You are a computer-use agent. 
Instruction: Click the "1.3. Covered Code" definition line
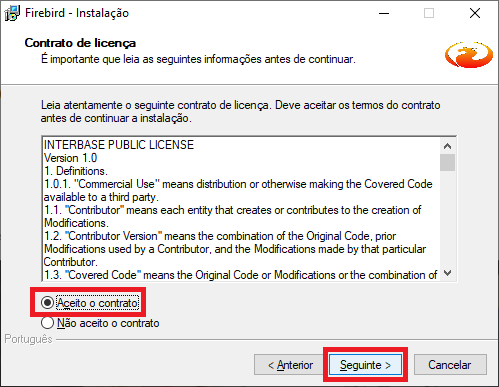coord(240,275)
